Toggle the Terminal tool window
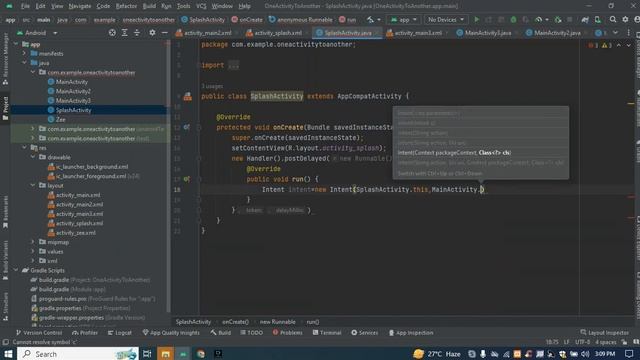This screenshot has height=360, width=640. click(x=327, y=333)
